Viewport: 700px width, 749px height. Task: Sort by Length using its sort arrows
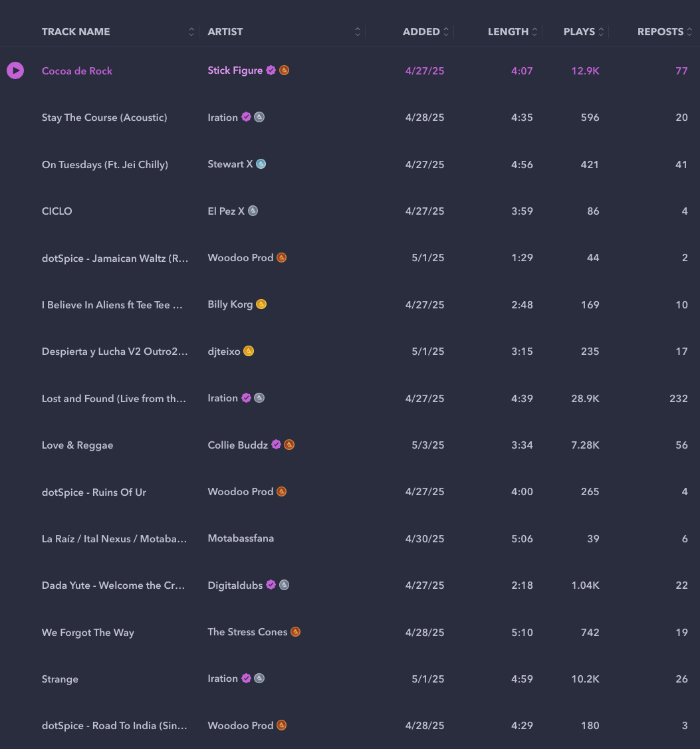pyautogui.click(x=534, y=32)
